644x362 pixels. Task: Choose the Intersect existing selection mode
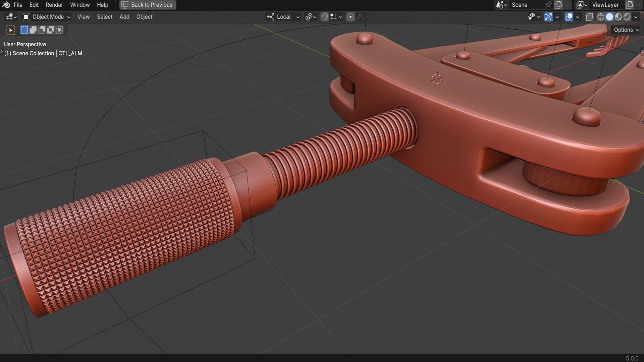(x=59, y=30)
